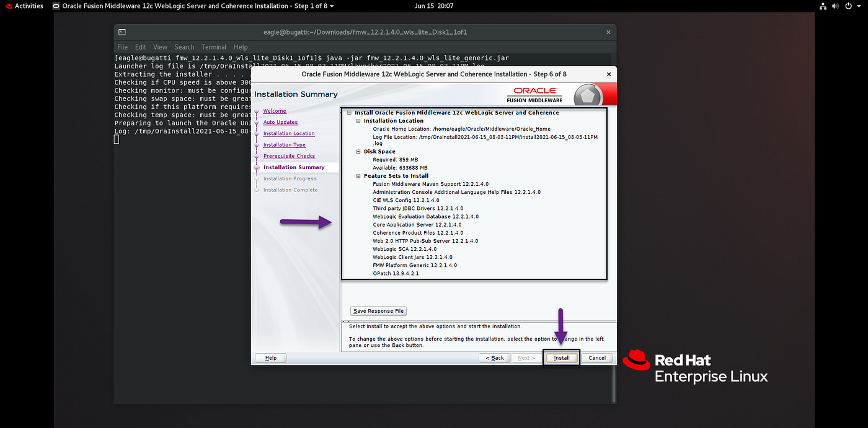The image size is (868, 428).
Task: Select Fusion Middleware Maven Support 12.2.1.4.0
Action: coord(430,184)
